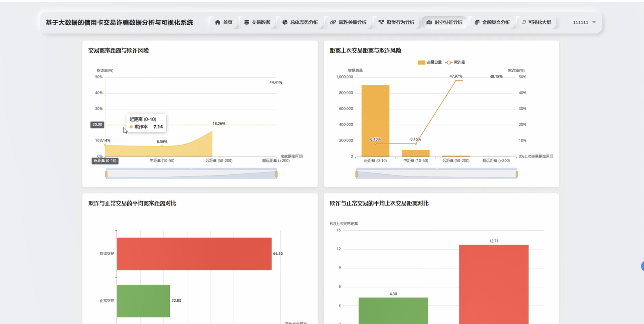Image resolution: width=644 pixels, height=324 pixels.
Task: Click the 48.18% data label
Action: pos(496,77)
